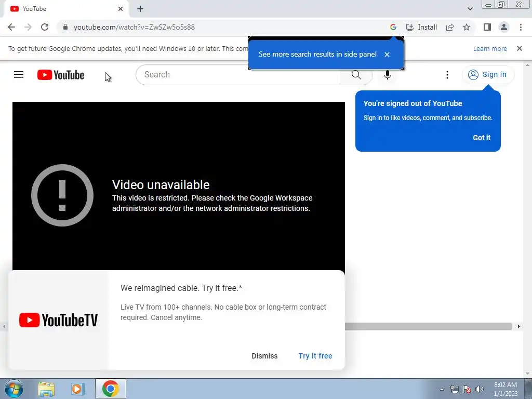
Task: Open Windows Explorer from taskbar
Action: click(46, 389)
